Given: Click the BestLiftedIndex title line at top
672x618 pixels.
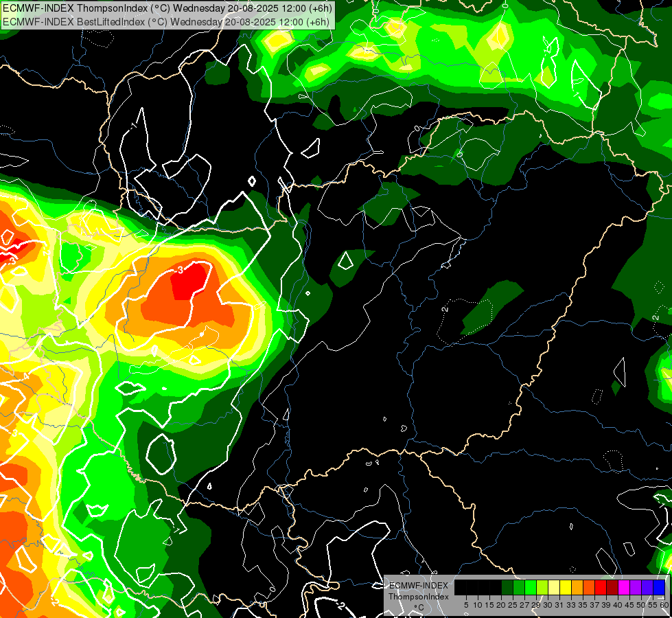Looking at the screenshot, I should [166, 22].
